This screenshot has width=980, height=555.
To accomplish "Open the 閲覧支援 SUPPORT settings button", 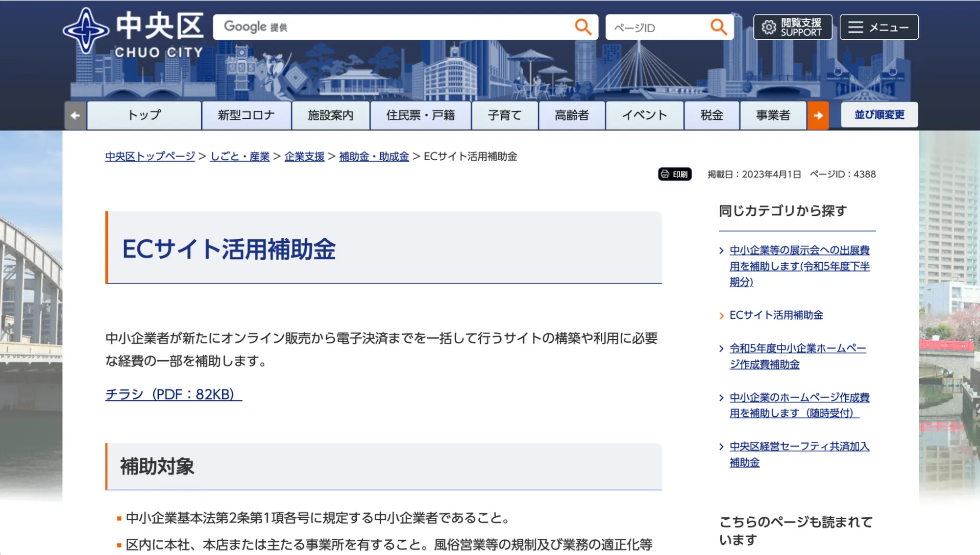I will click(793, 27).
